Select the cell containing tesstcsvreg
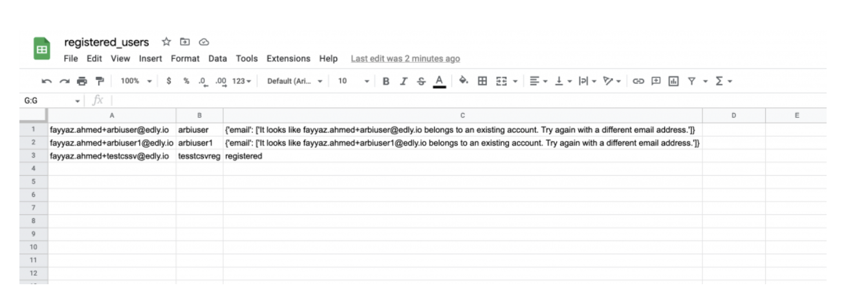The image size is (868, 301). click(x=199, y=156)
